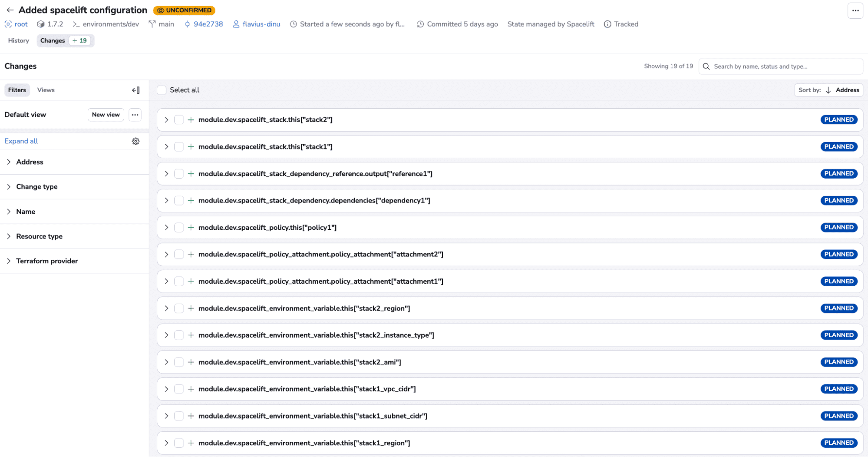Click the plus icon of attachment2 row
Viewport: 868px width, 457px height.
pos(191,255)
